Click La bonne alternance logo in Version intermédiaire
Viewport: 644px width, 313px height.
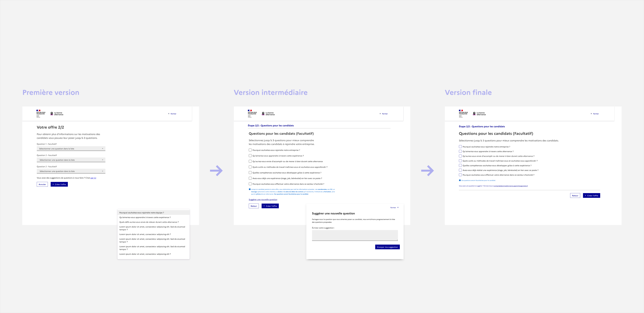268,114
